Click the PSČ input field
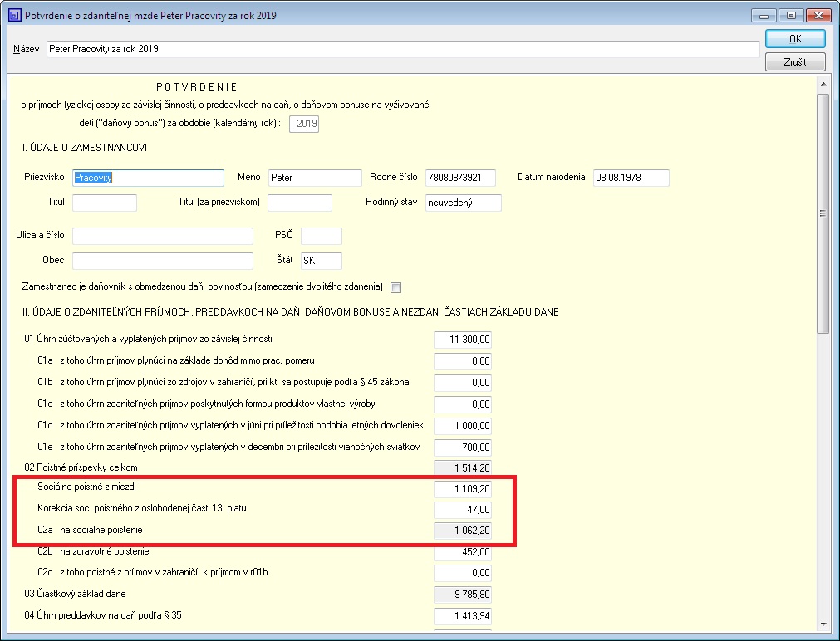 322,236
